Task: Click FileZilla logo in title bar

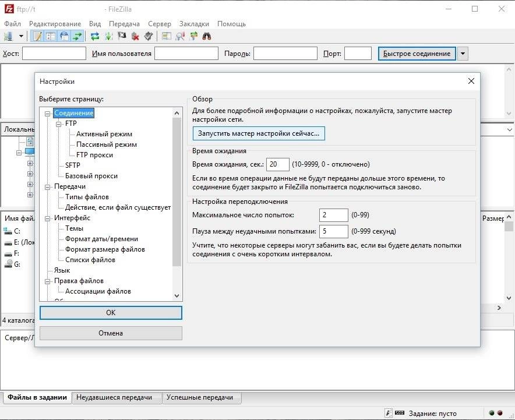Action: coord(9,9)
